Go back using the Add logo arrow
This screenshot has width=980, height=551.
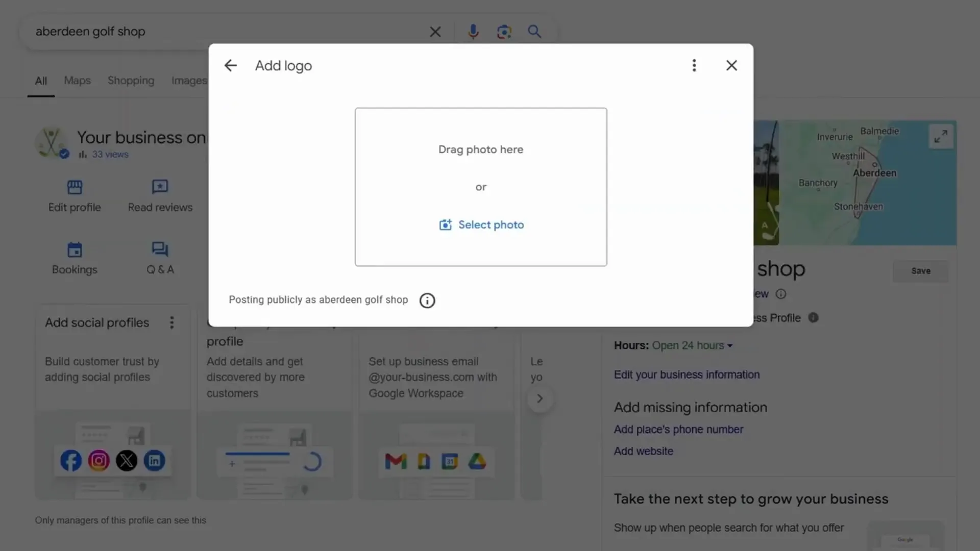click(231, 65)
